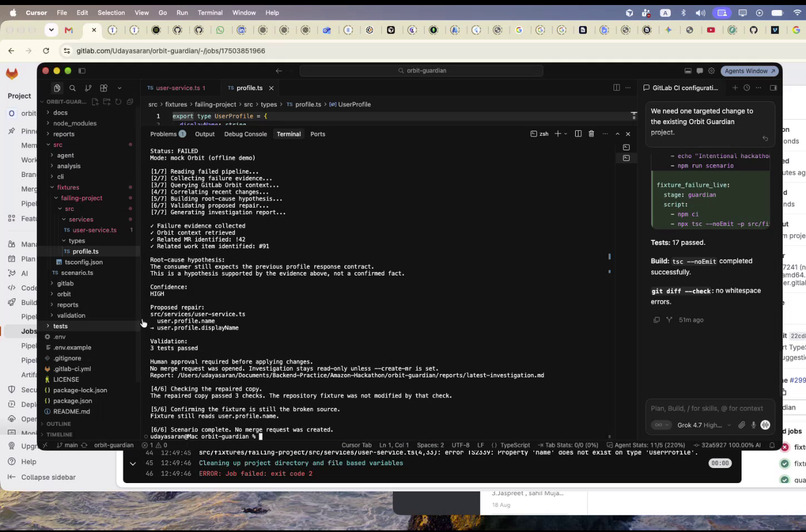This screenshot has height=532, width=806.
Task: Open chat history clock icon
Action: pyautogui.click(x=747, y=88)
